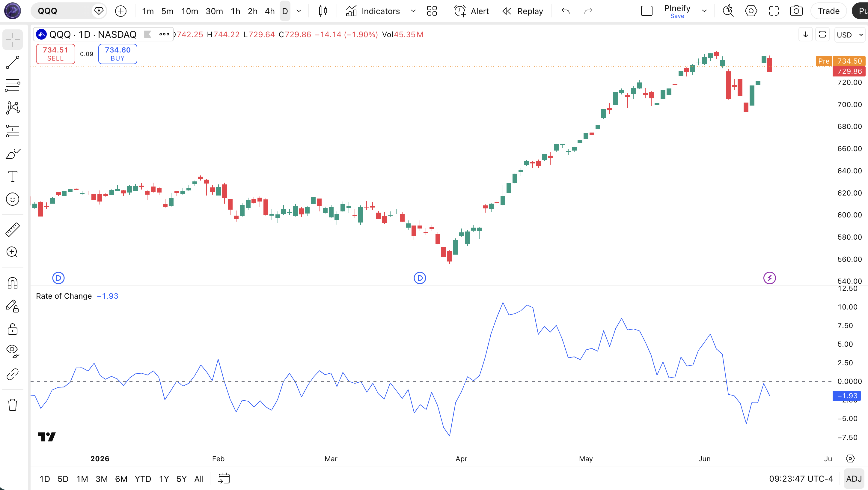
Task: Click the Trade button
Action: 828,11
